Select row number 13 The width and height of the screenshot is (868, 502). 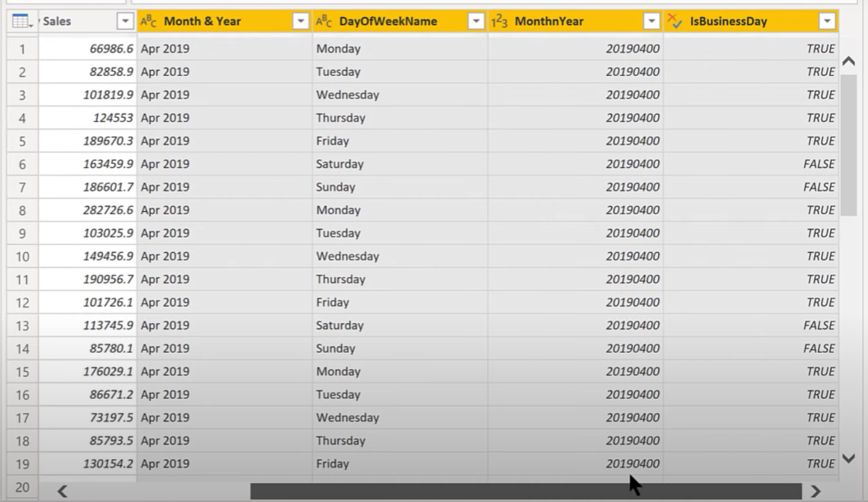pos(22,326)
